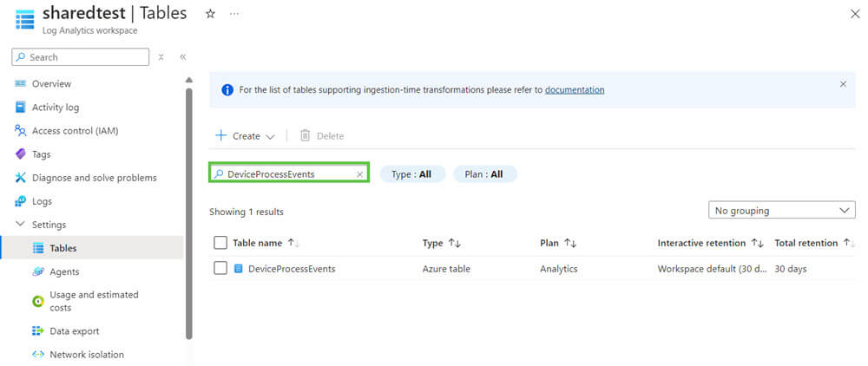This screenshot has height=366, width=868.
Task: Click the Showing 1 results text
Action: point(247,212)
